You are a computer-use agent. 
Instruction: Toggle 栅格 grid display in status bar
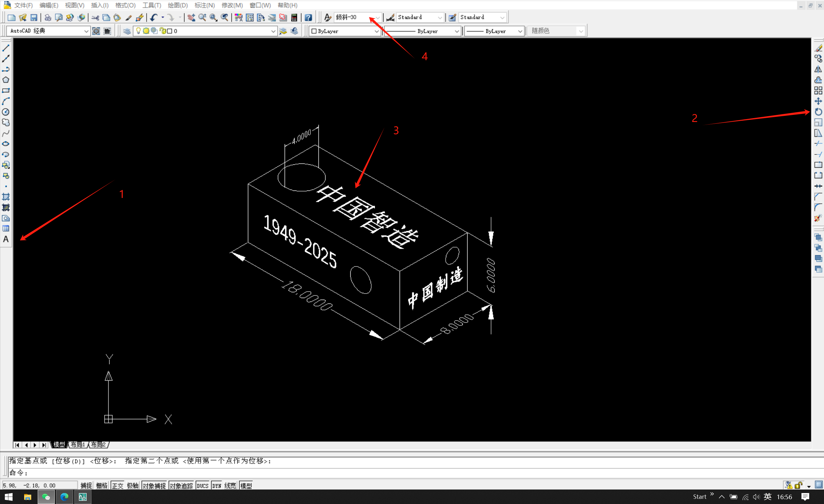click(102, 486)
